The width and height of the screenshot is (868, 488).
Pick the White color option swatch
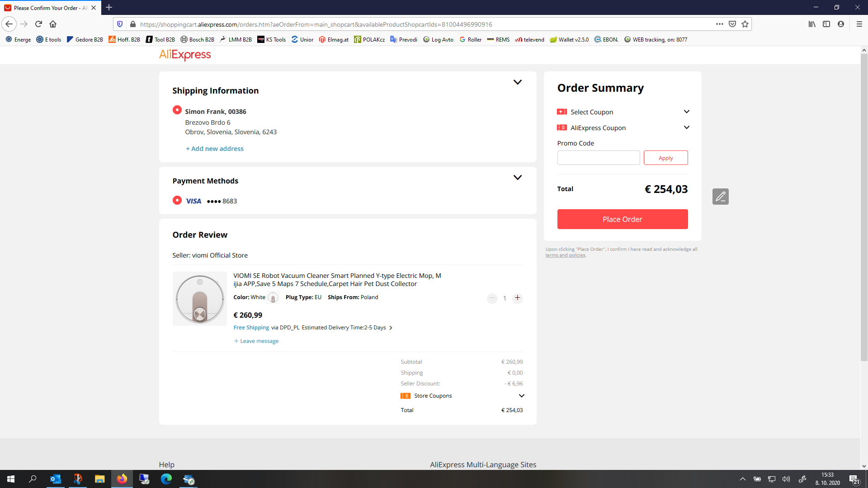pos(273,297)
